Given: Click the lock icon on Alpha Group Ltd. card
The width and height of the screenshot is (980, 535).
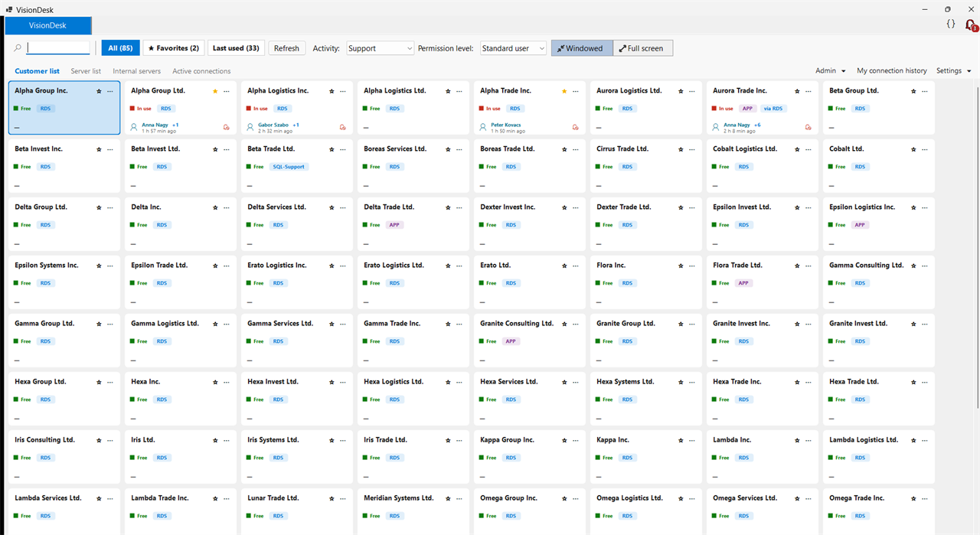Looking at the screenshot, I should [227, 127].
